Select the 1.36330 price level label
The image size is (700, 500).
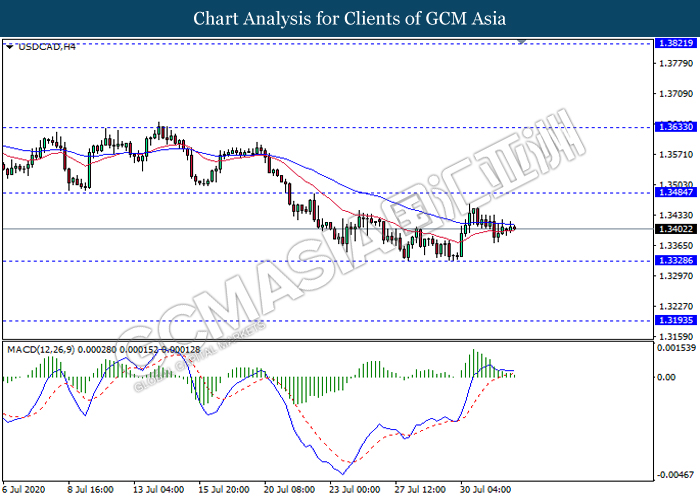(x=676, y=127)
